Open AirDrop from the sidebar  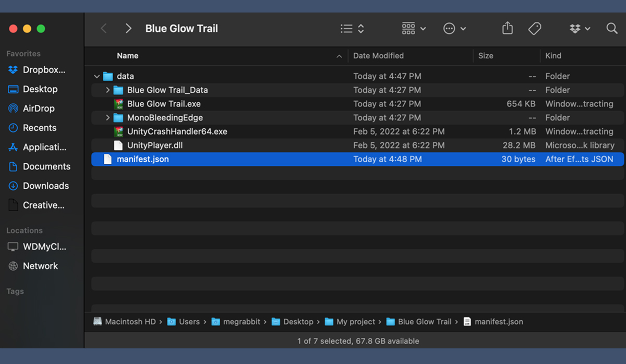(x=38, y=108)
